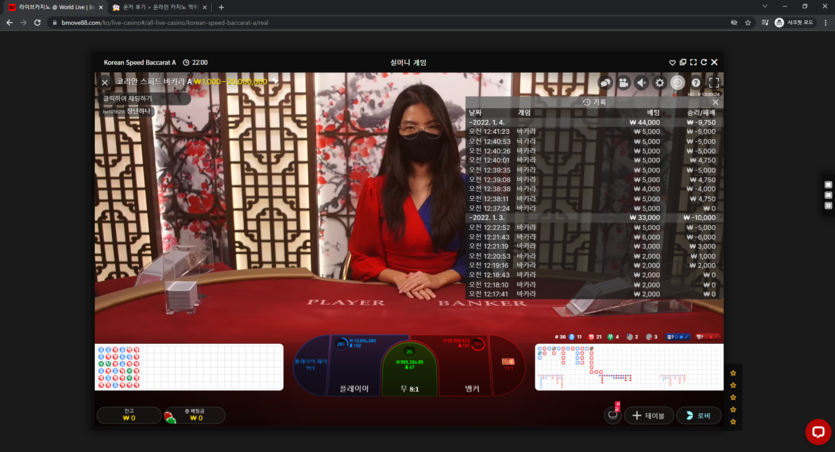Click the 총 베팅금 total bet display
This screenshot has height=452, width=835.
(194, 415)
